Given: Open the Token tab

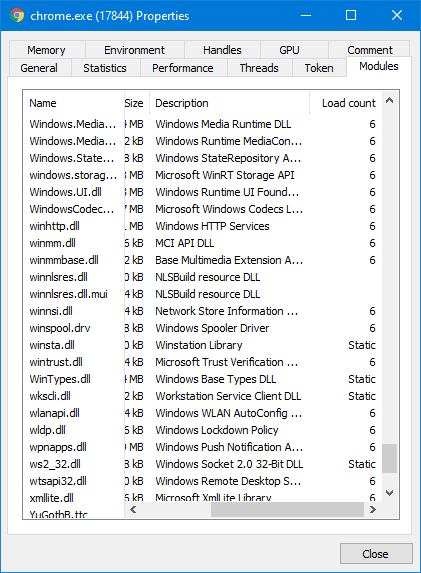Looking at the screenshot, I should click(319, 68).
